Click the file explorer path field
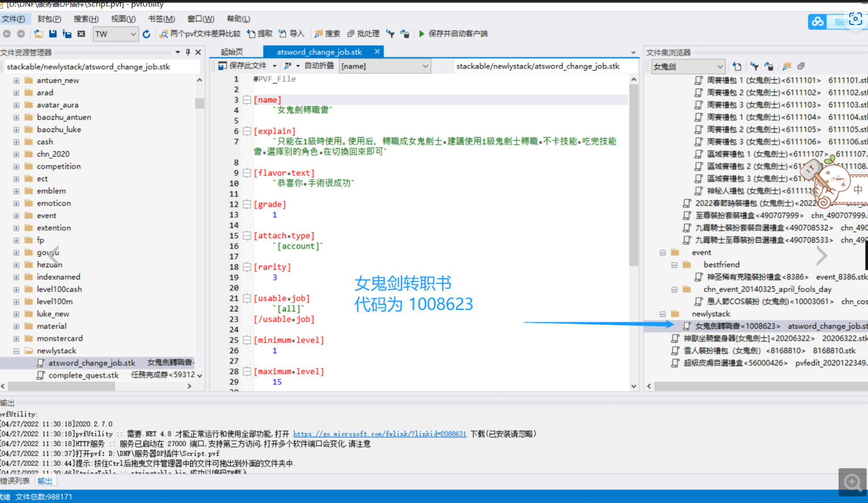This screenshot has height=503, width=868. point(102,67)
